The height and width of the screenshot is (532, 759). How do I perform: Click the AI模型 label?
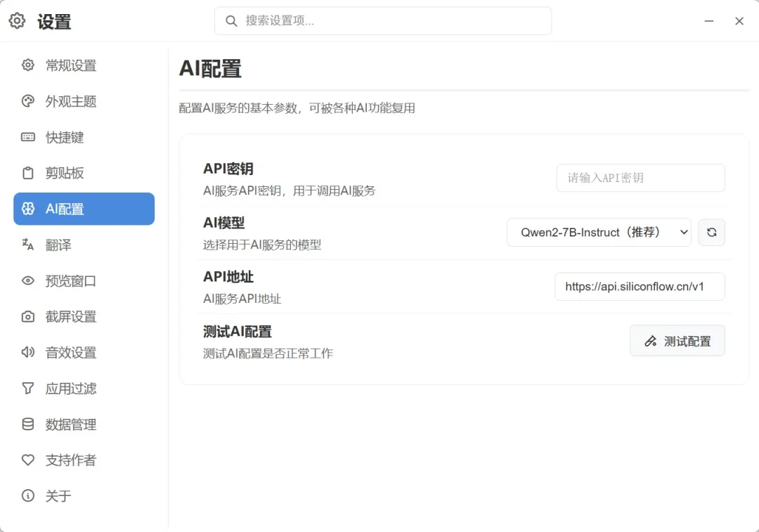223,223
